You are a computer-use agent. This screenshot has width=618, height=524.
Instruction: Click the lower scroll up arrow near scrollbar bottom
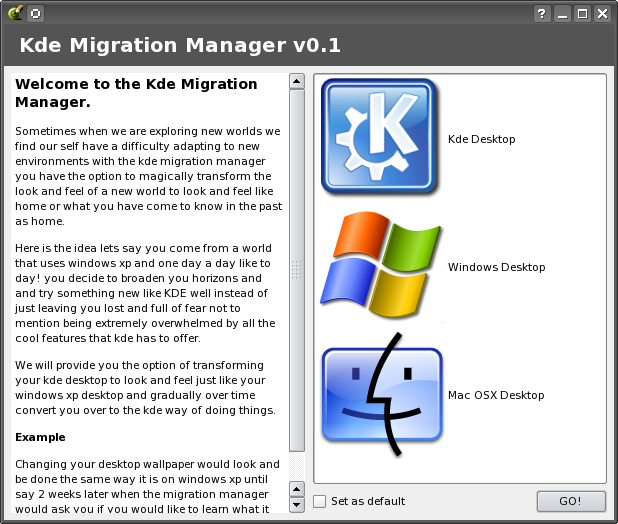tap(297, 489)
